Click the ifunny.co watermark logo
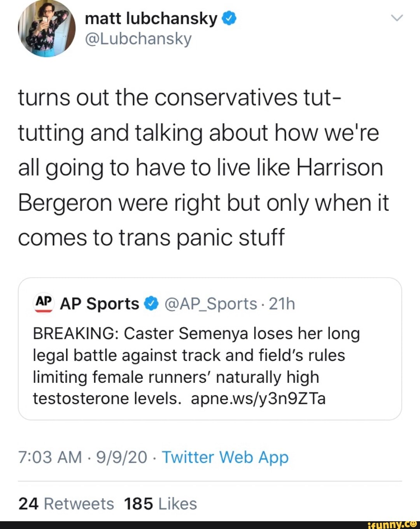The height and width of the screenshot is (529, 420). (392, 524)
